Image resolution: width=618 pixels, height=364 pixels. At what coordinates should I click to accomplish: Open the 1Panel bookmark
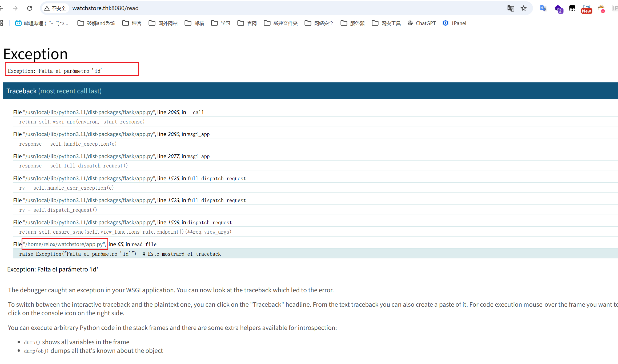pos(455,23)
